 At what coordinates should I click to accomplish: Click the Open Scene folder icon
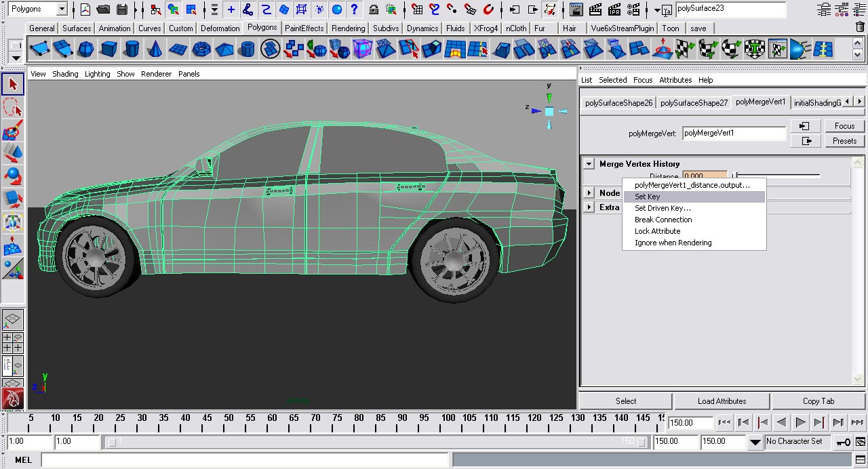pos(103,9)
